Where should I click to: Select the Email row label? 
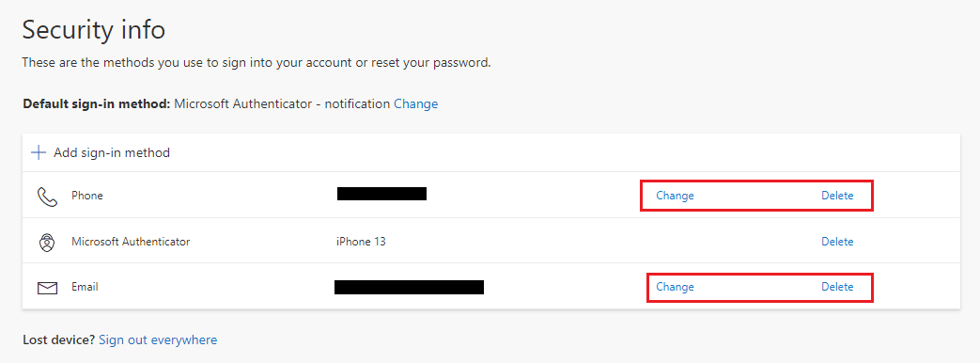point(85,287)
